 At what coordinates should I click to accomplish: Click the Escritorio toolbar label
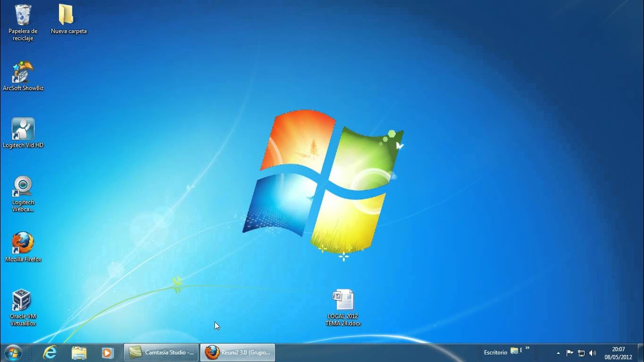(496, 352)
